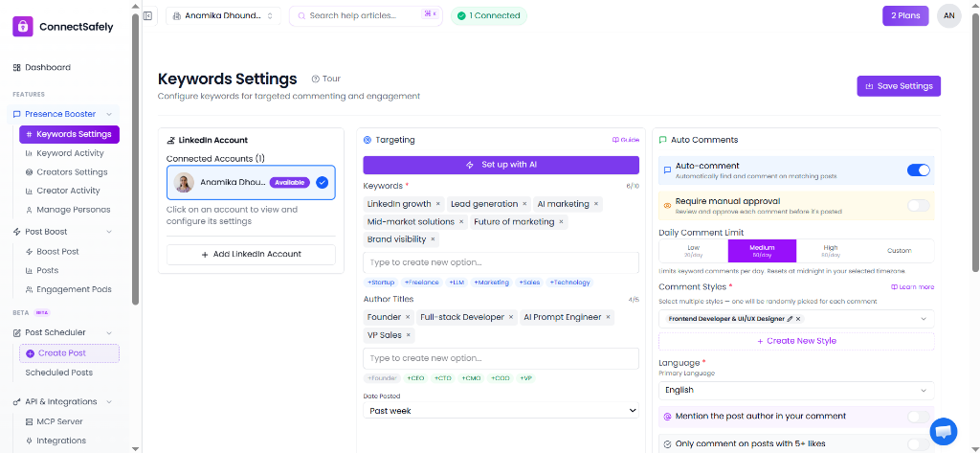Click the account checkmark badge
The width and height of the screenshot is (980, 453).
(322, 183)
